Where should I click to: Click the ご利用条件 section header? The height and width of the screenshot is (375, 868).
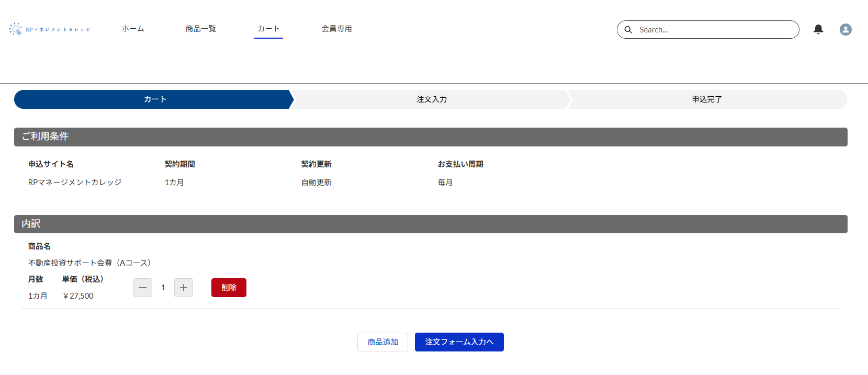[x=45, y=137]
